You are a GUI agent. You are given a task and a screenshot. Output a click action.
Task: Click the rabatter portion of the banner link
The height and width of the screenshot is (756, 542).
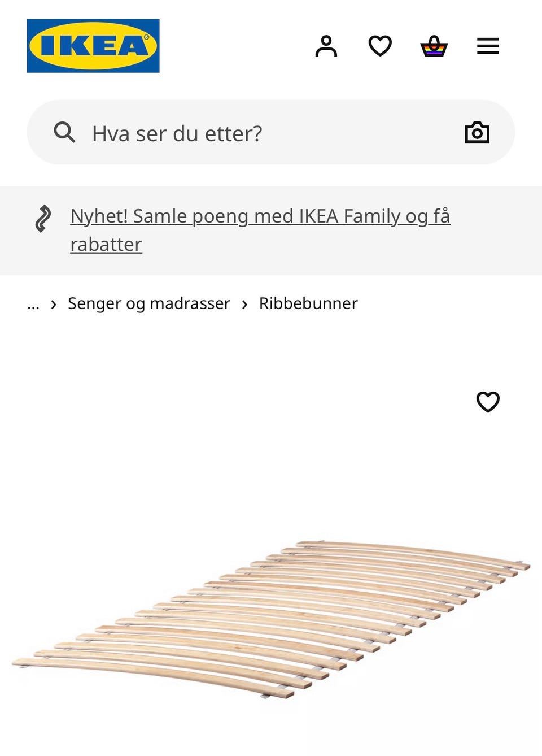point(106,244)
